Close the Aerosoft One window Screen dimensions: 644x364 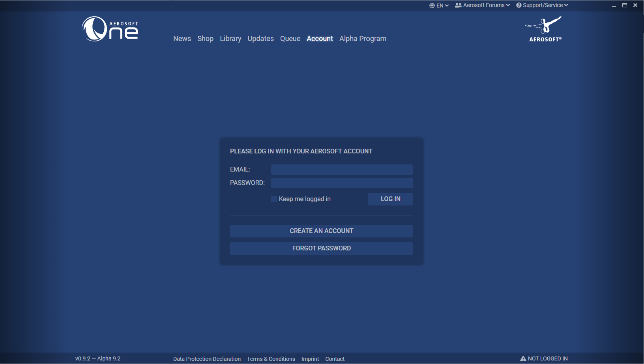[635, 5]
